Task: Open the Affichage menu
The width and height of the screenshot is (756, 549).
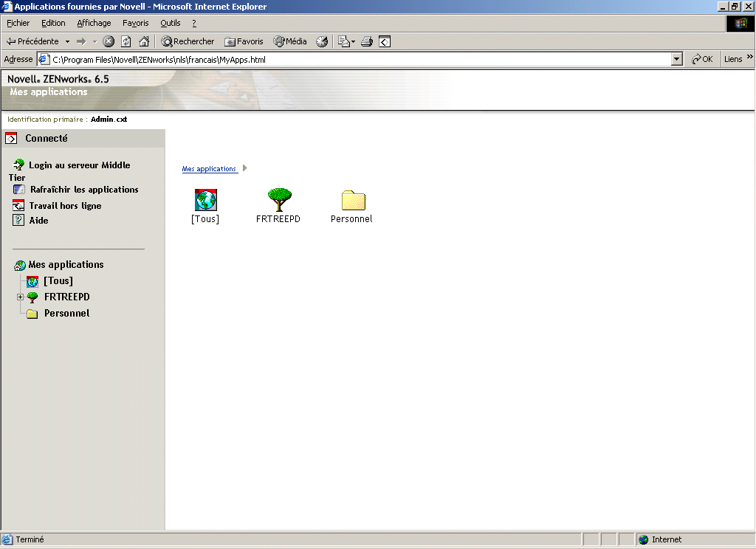Action: pos(94,23)
